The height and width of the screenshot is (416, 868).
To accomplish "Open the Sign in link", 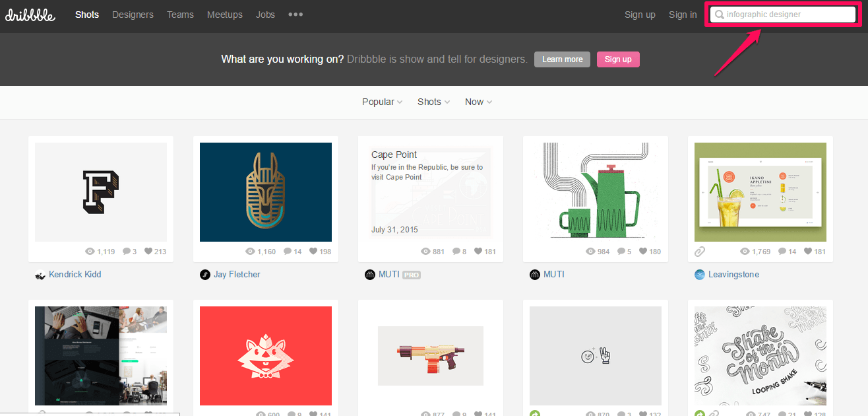I will 683,15.
